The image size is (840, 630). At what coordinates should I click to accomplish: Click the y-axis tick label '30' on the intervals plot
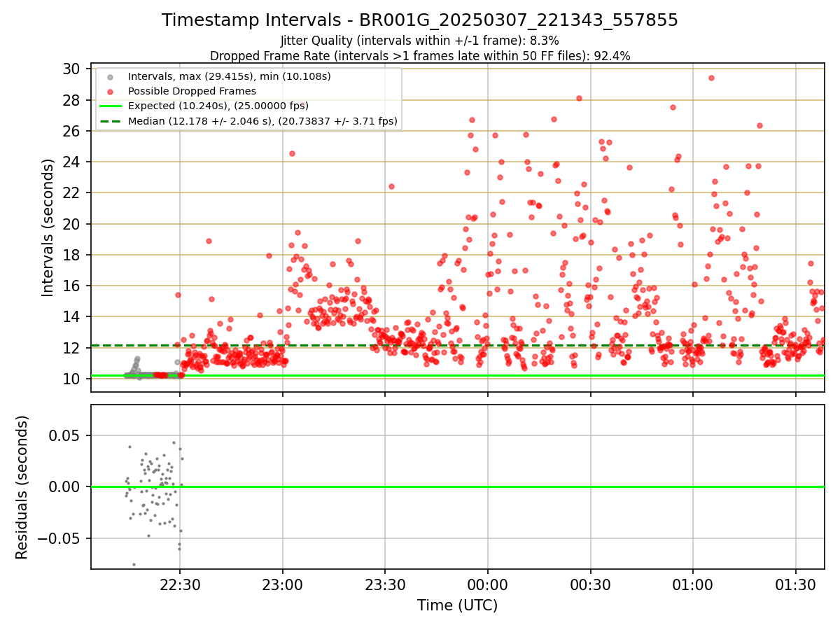pyautogui.click(x=71, y=69)
